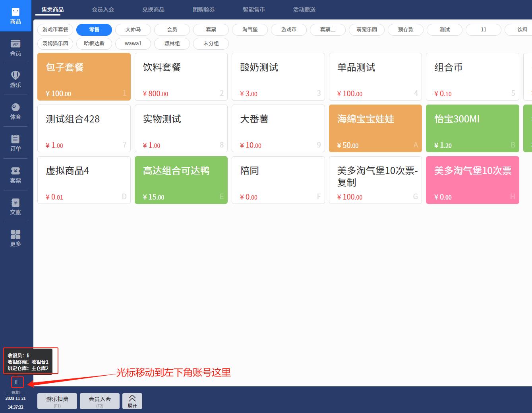Click the 游乐扣费 (F1) button
Image resolution: width=532 pixels, height=413 pixels.
click(57, 401)
